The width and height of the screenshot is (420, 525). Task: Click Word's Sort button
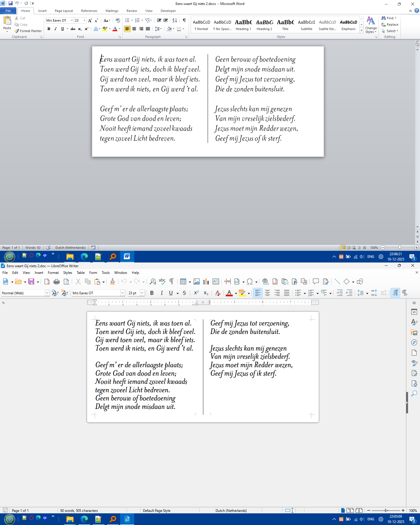coord(174,20)
